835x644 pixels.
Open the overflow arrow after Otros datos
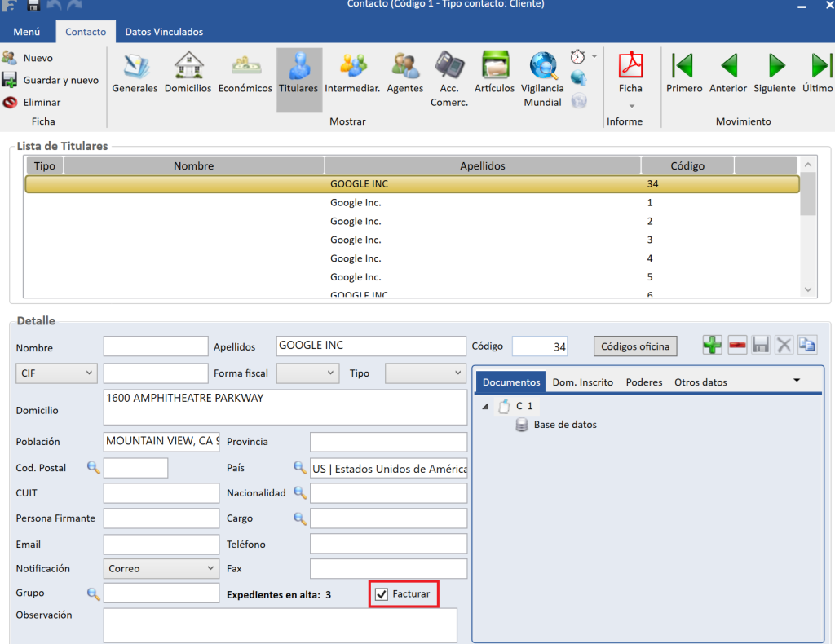(797, 381)
